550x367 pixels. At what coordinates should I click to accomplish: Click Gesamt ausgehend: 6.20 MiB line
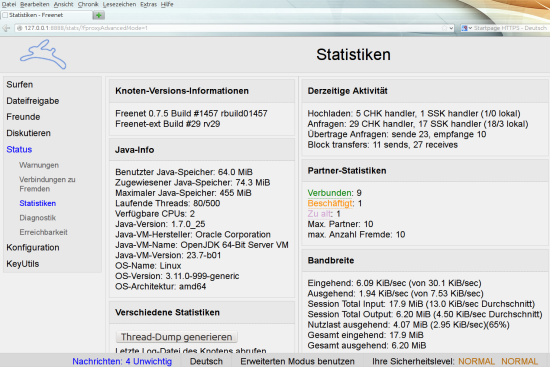pyautogui.click(x=367, y=346)
